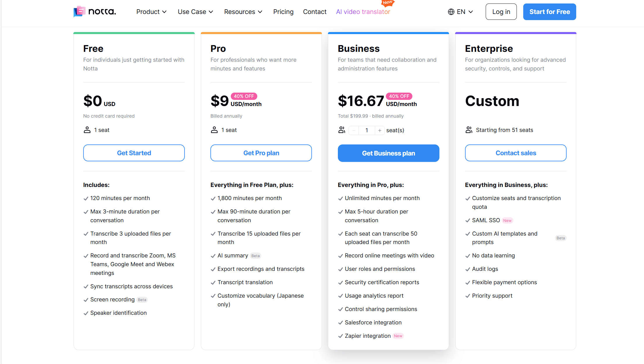This screenshot has width=644, height=364.
Task: Decrease Business seats with minus button
Action: click(354, 130)
